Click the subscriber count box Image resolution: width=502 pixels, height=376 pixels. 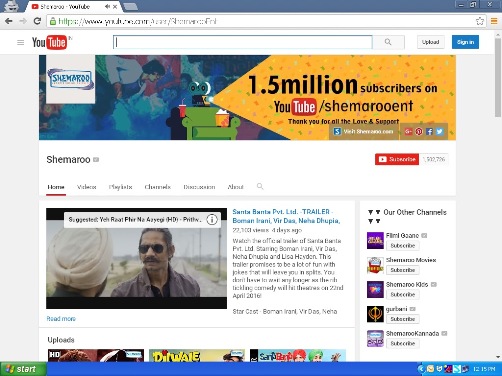pos(434,159)
